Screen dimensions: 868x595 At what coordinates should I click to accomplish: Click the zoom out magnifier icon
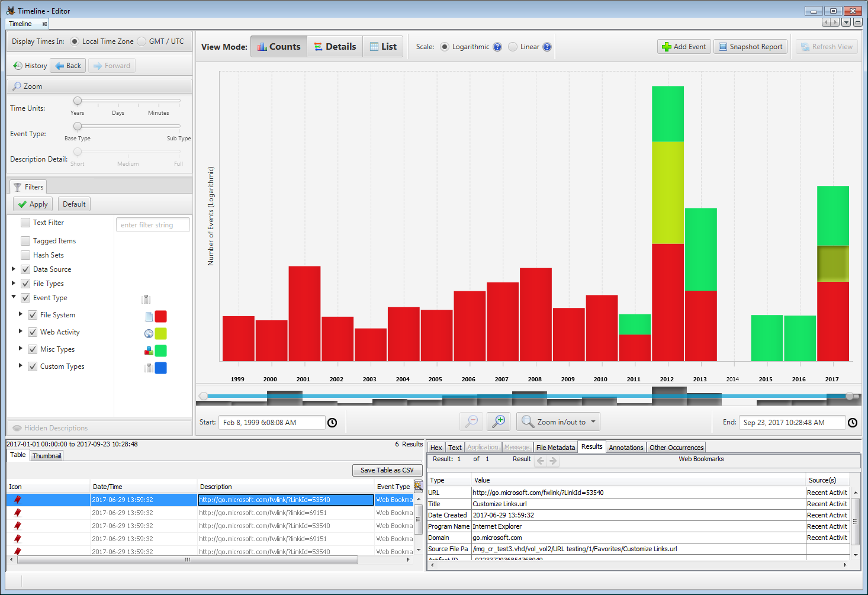tap(471, 422)
